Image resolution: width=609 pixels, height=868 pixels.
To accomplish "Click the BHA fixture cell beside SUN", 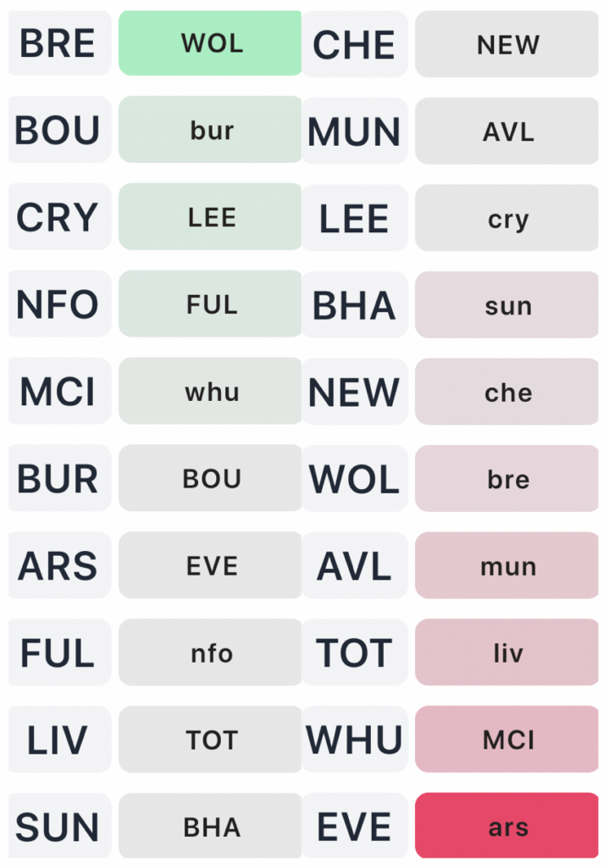I will (210, 826).
